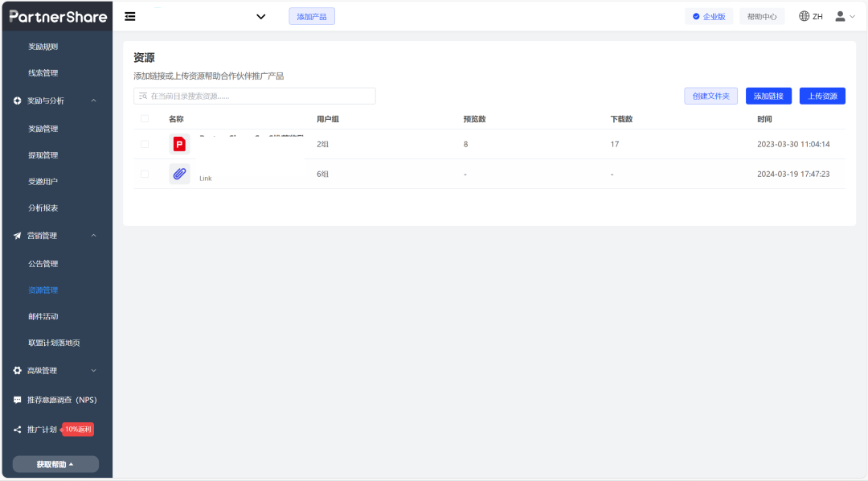Image resolution: width=868 pixels, height=481 pixels.
Task: Click the 奖励与分析 section icon
Action: pos(17,101)
